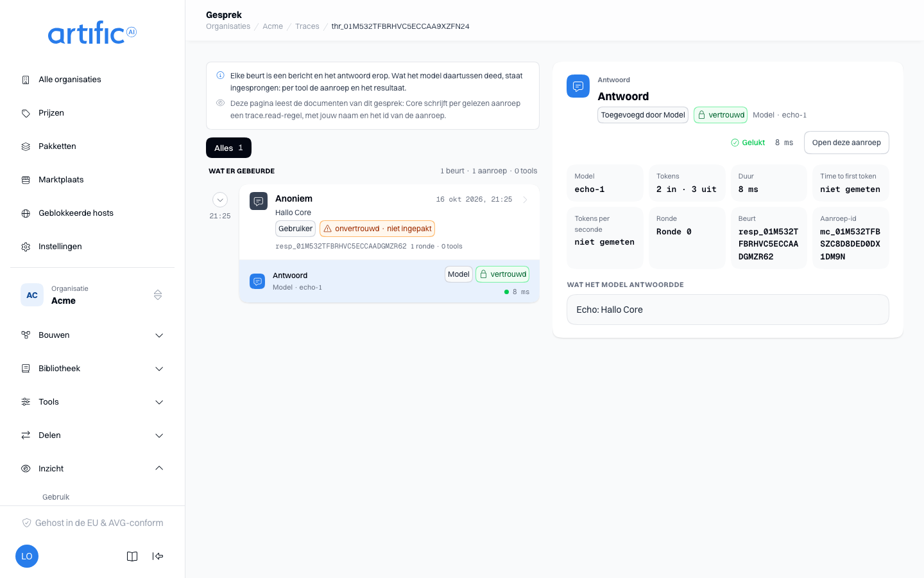Click the artific AI logo
This screenshot has height=578, width=924.
(92, 33)
